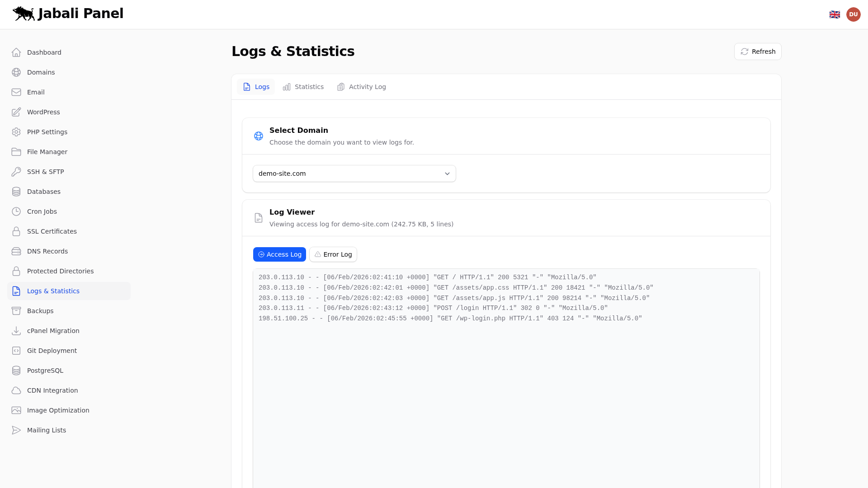Click the Image Optimization picture icon
868x488 pixels.
tap(16, 410)
